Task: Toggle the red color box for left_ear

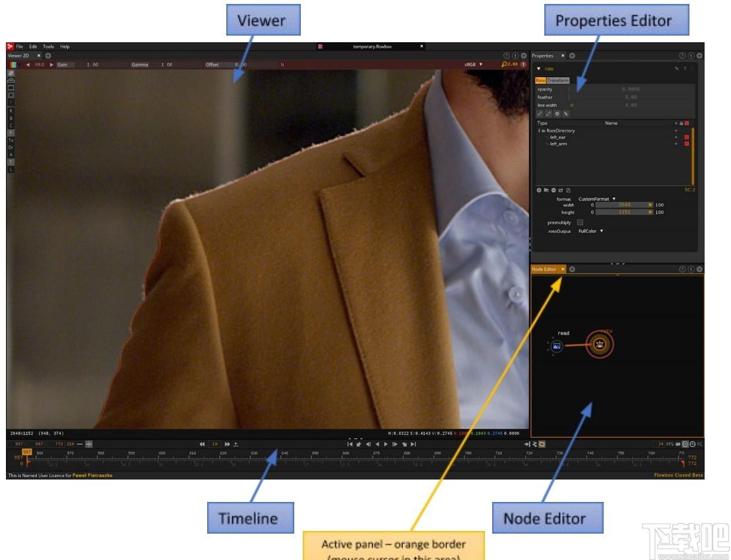Action: pyautogui.click(x=687, y=138)
